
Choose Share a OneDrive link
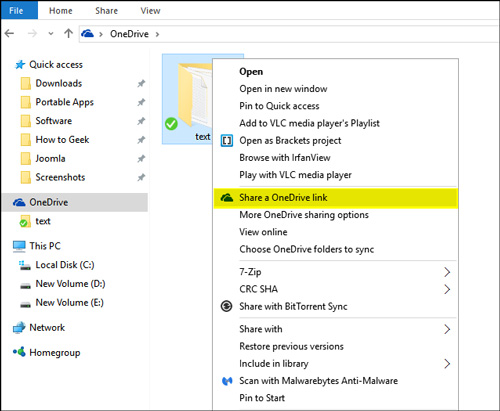coord(336,198)
